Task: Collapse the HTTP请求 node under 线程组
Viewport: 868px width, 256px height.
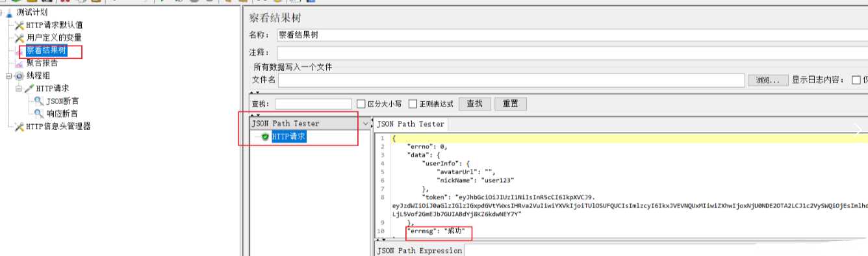Action: (x=19, y=88)
